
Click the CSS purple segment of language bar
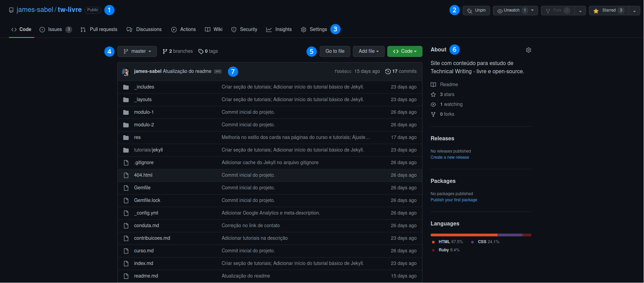[x=510, y=235]
